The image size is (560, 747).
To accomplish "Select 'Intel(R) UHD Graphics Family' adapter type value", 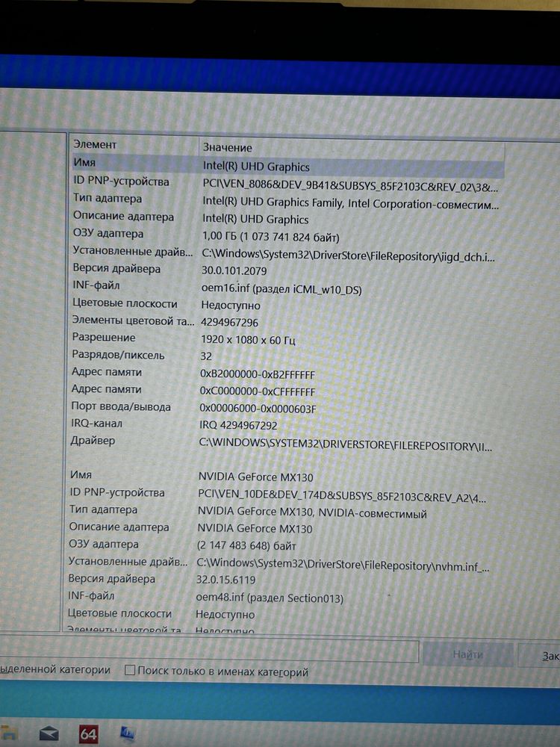I will coord(350,203).
